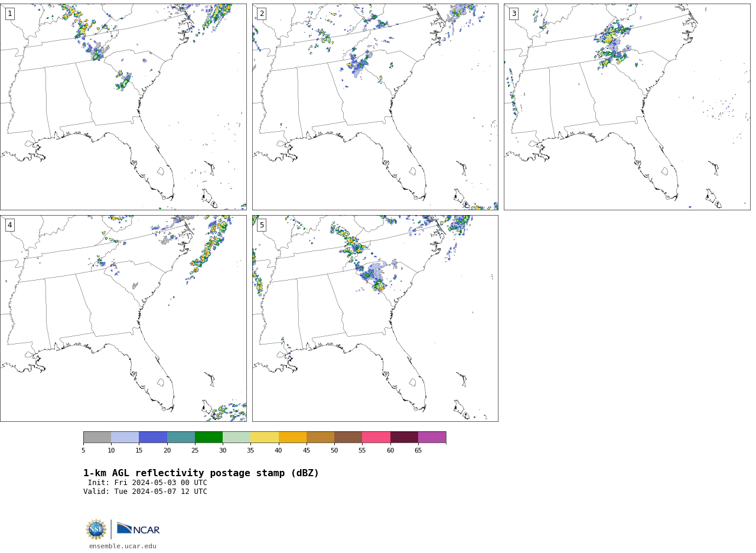Click the blue 15-20 dBZ swatch
Viewport: 756px width, 553px height.
153,437
